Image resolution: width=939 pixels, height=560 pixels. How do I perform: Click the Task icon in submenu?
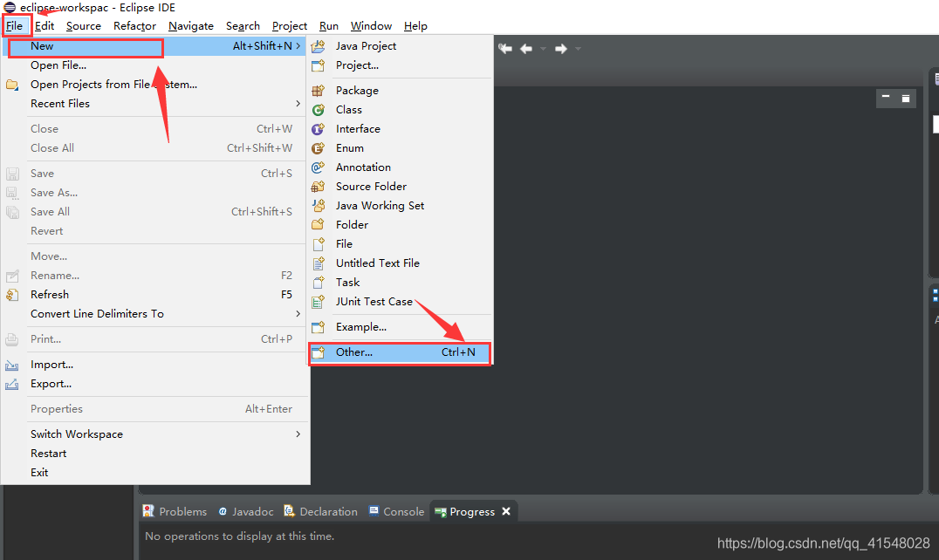[x=318, y=282]
